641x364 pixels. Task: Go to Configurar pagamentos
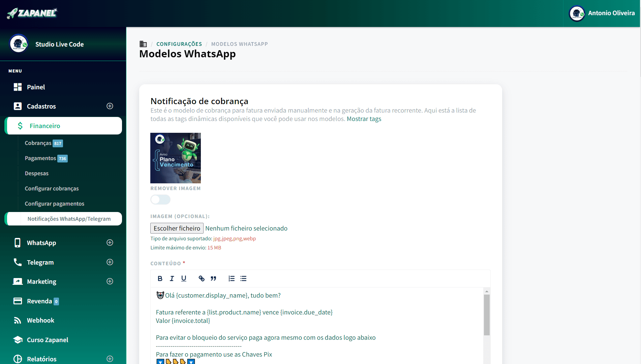(x=54, y=204)
